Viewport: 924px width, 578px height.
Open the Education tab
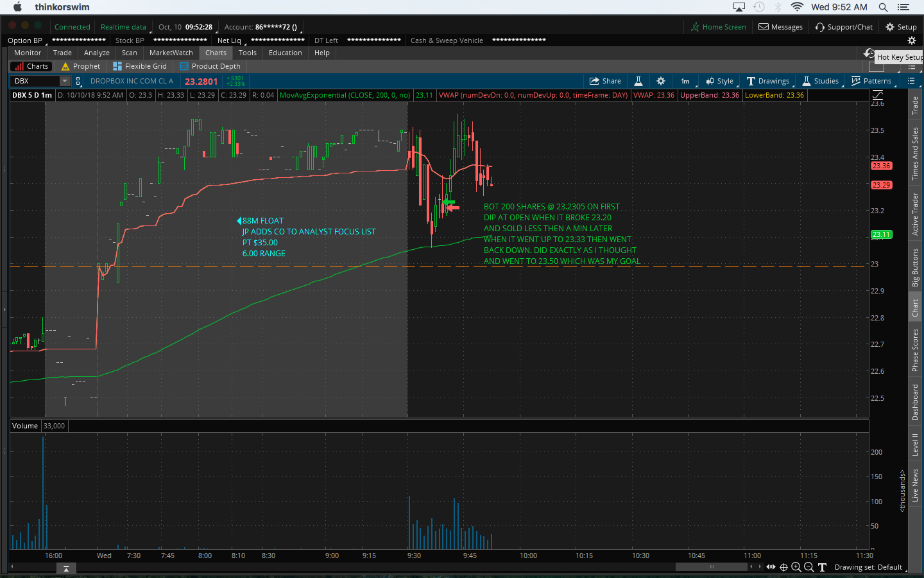(x=286, y=53)
